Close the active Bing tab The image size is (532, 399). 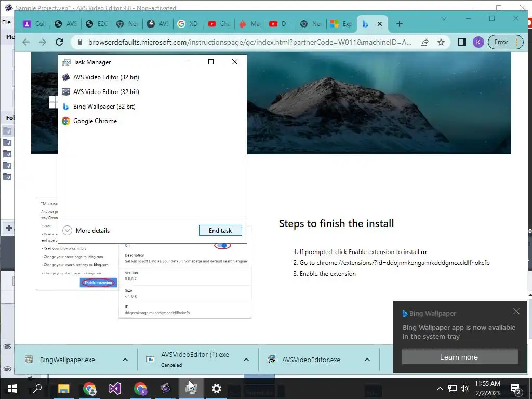coord(380,24)
